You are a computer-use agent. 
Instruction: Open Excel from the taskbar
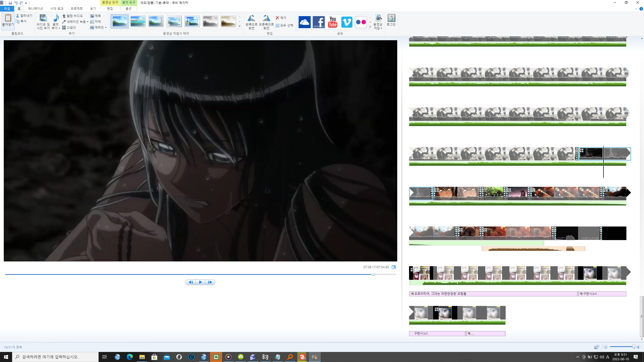click(x=216, y=357)
